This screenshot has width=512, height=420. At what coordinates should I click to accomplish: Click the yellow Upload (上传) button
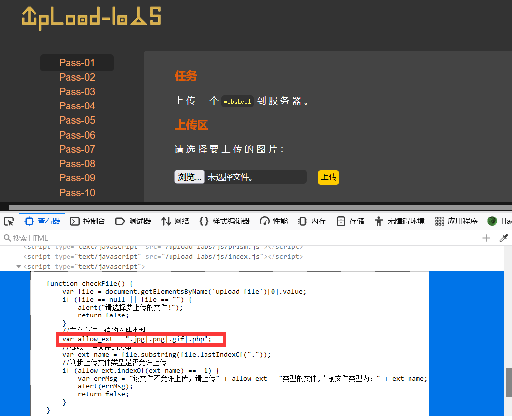coord(328,177)
